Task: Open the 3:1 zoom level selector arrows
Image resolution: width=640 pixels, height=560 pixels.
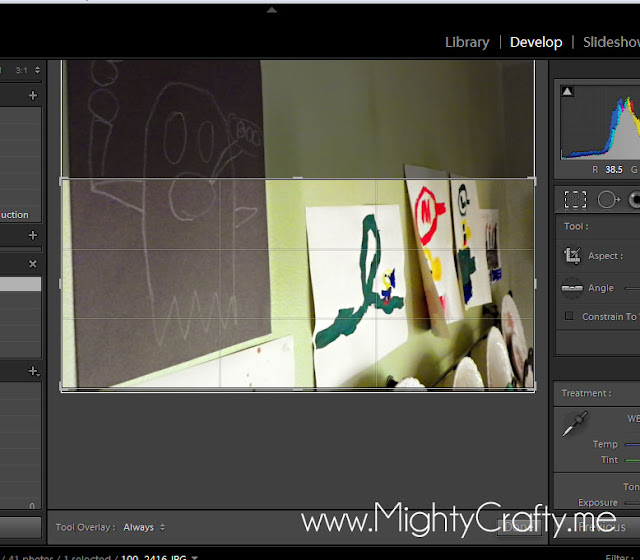Action: [38, 70]
